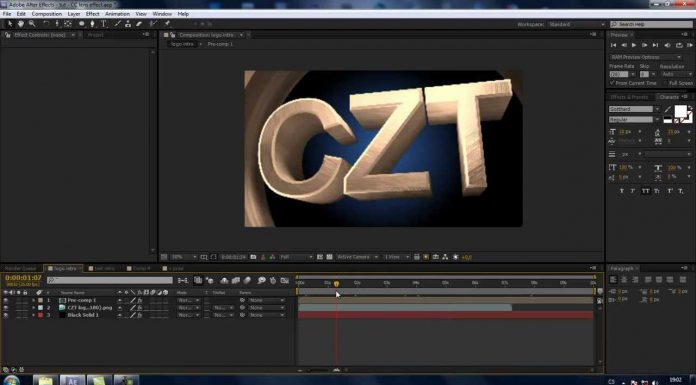Open the After Effects taskbar icon

(x=72, y=380)
